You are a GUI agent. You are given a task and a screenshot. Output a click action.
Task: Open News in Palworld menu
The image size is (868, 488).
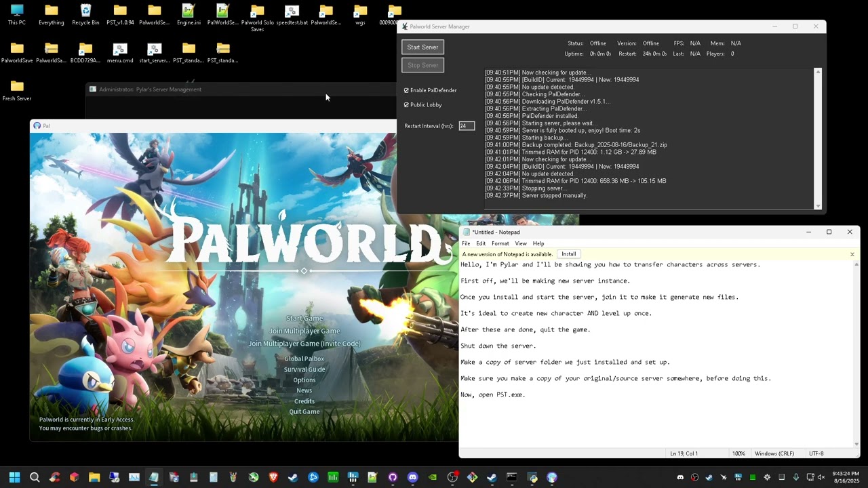[x=304, y=390]
